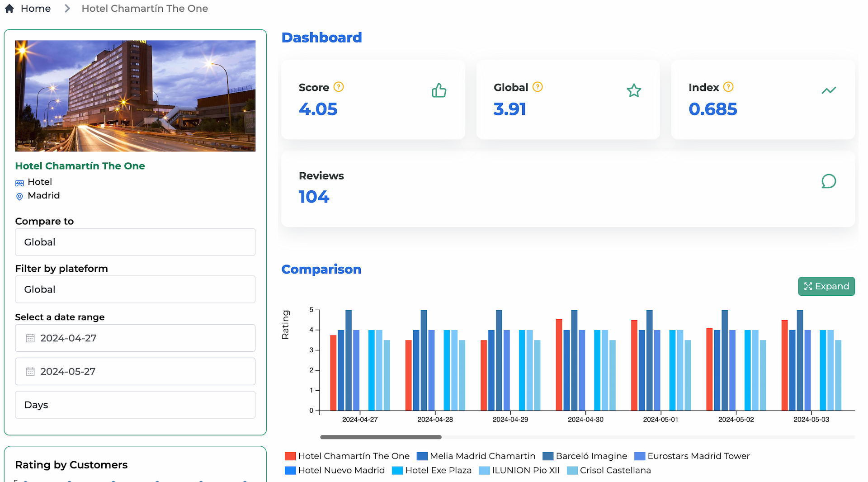Open the hotel photo thumbnail
Viewport: 868px width, 482px height.
tap(135, 96)
